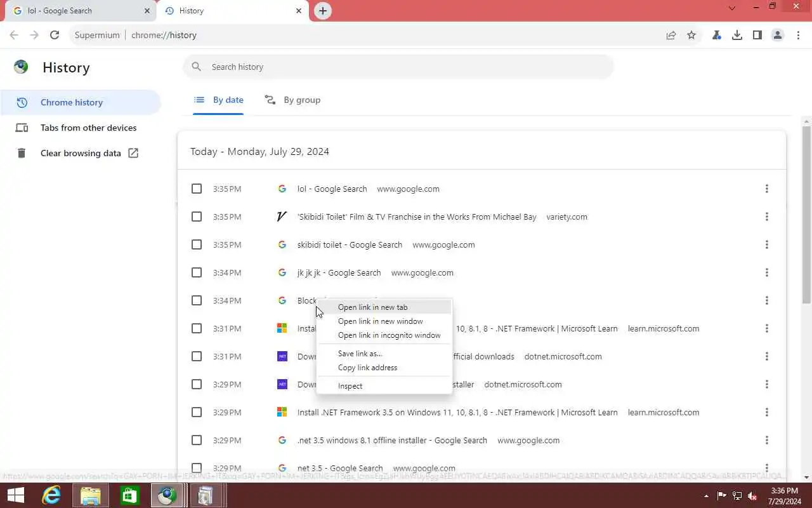Open Tabs from other devices

tap(81, 128)
